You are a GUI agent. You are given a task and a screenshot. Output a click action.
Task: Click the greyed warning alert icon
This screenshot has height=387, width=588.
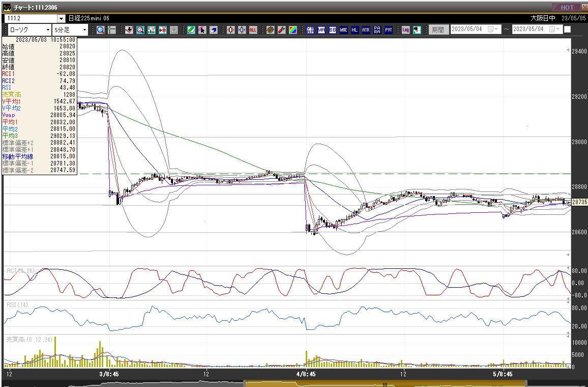pyautogui.click(x=173, y=30)
